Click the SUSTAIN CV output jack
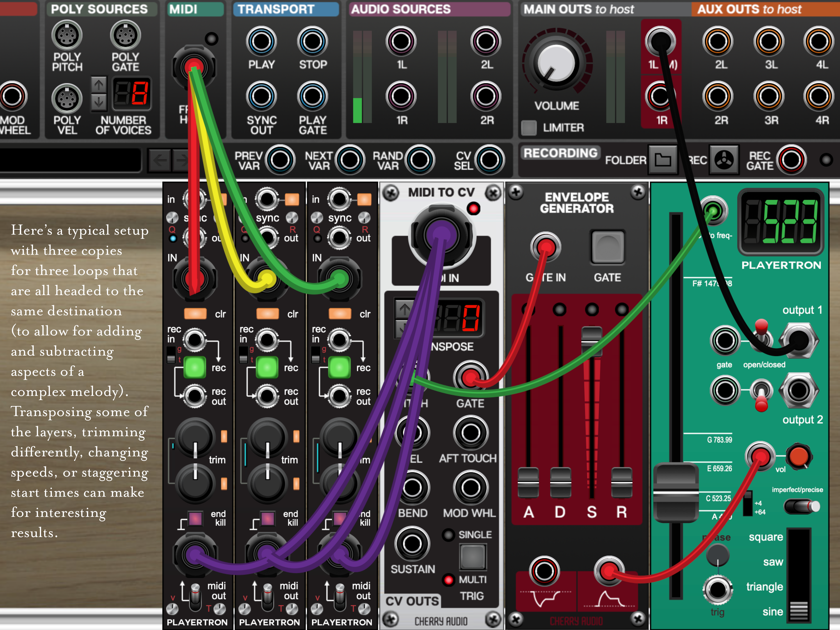The height and width of the screenshot is (630, 840). (412, 544)
